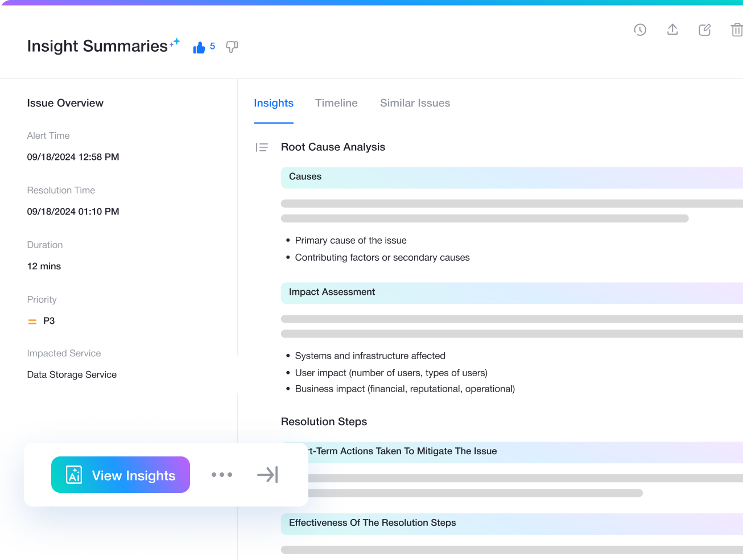Collapse the Effectiveness Of The Resolution Steps section
Screen dimensions: 743x560
click(372, 522)
